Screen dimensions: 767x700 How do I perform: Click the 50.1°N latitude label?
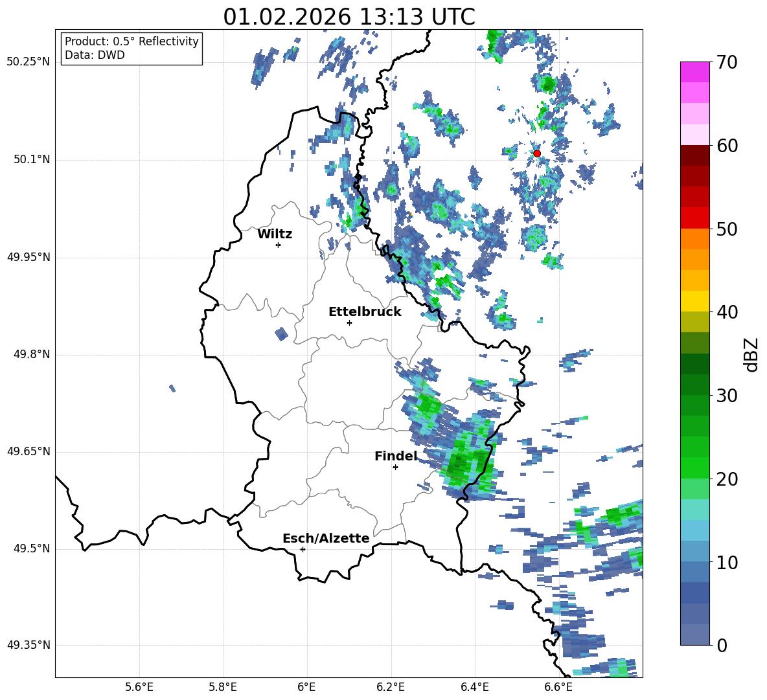pos(31,160)
